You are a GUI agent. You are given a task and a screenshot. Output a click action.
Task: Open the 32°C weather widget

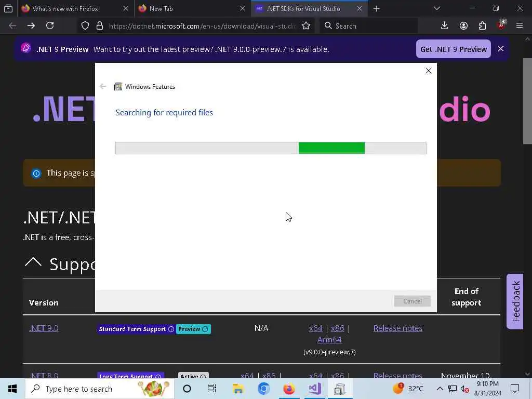click(x=408, y=389)
